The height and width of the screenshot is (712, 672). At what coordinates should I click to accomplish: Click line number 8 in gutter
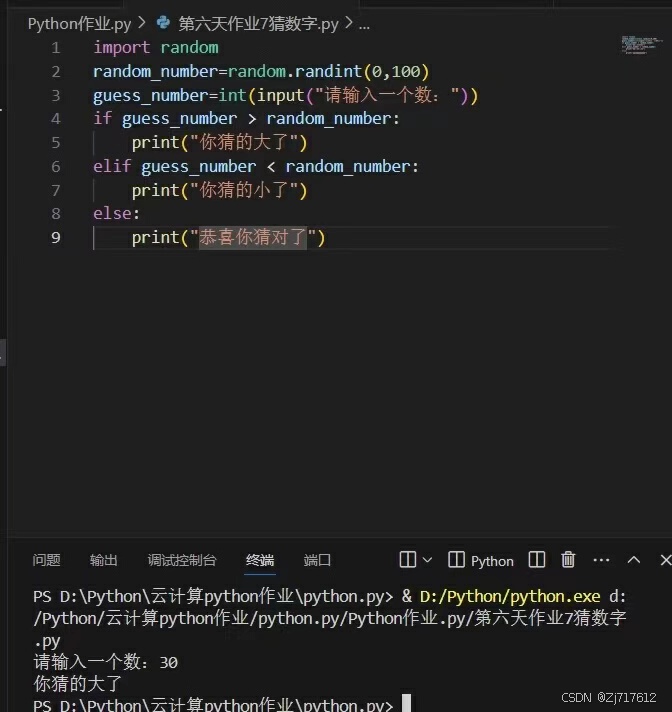coord(55,213)
